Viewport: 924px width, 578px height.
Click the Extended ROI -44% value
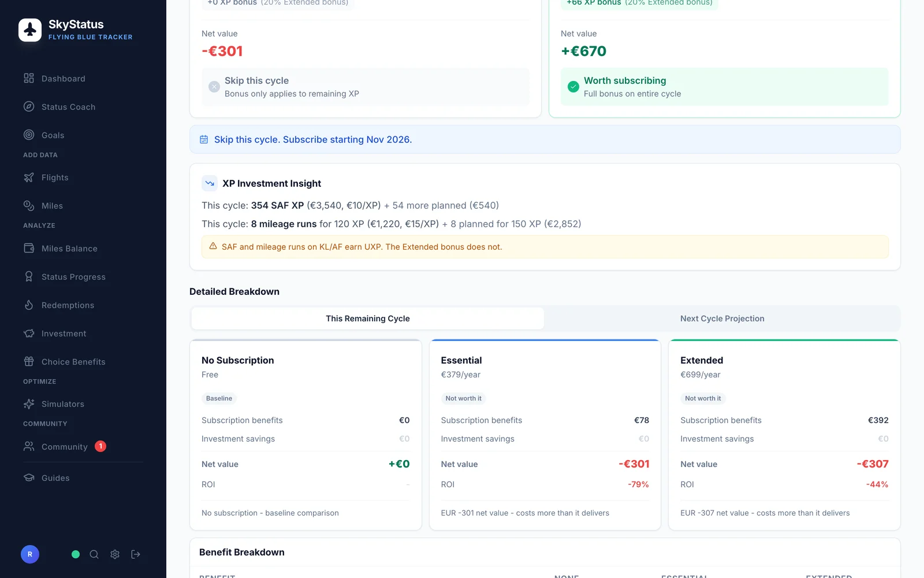click(877, 484)
